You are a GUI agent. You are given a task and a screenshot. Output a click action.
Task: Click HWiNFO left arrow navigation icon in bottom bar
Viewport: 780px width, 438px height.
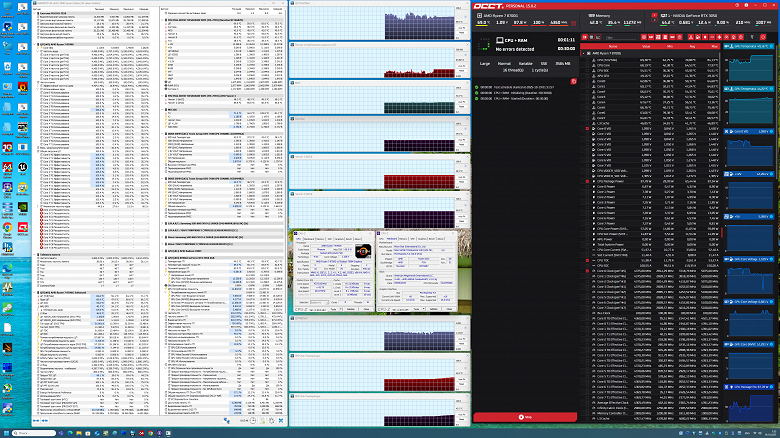[36, 421]
